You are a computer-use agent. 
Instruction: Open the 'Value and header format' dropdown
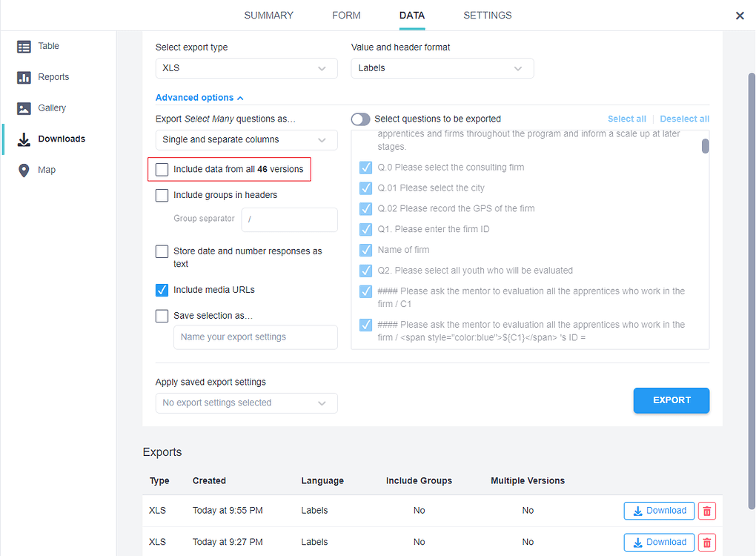442,68
